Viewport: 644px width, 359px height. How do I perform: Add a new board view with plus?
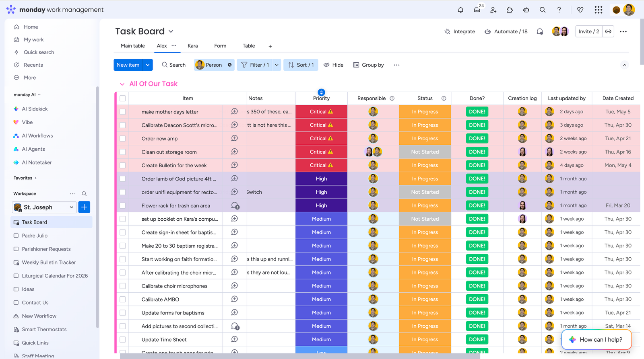pos(270,46)
